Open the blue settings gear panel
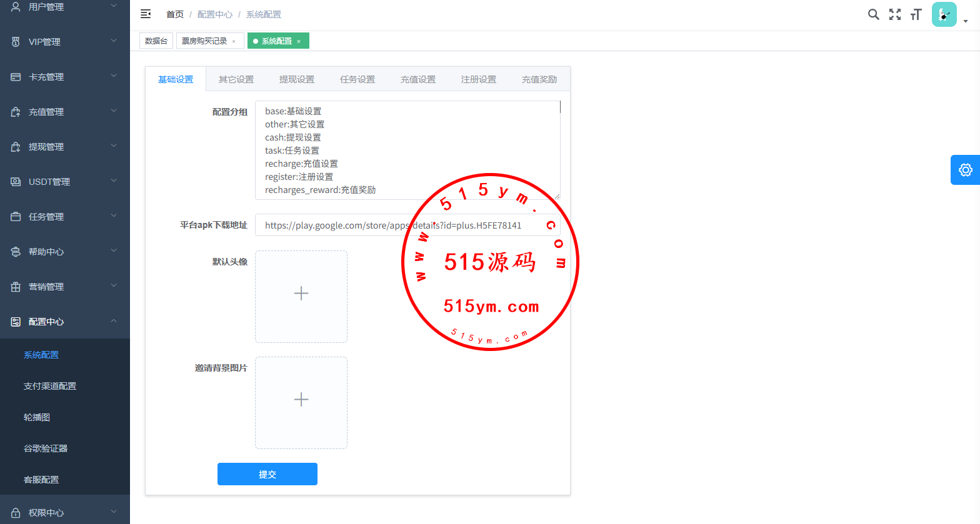 tap(965, 170)
